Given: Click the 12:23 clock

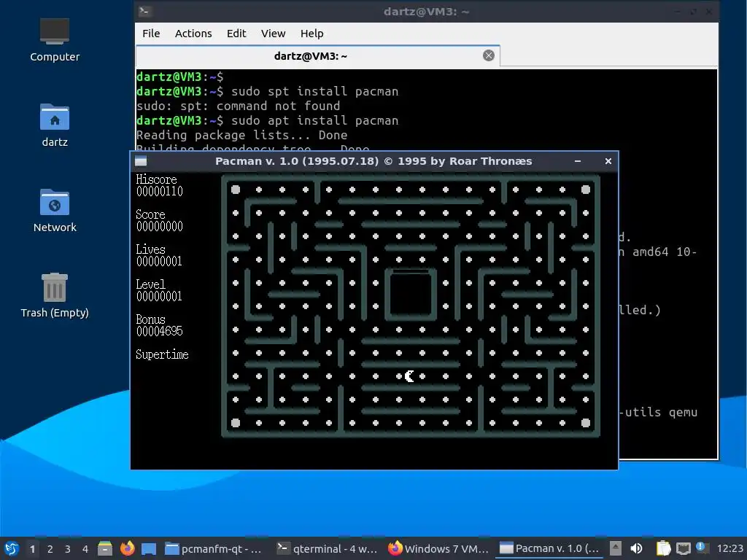Looking at the screenshot, I should (729, 548).
